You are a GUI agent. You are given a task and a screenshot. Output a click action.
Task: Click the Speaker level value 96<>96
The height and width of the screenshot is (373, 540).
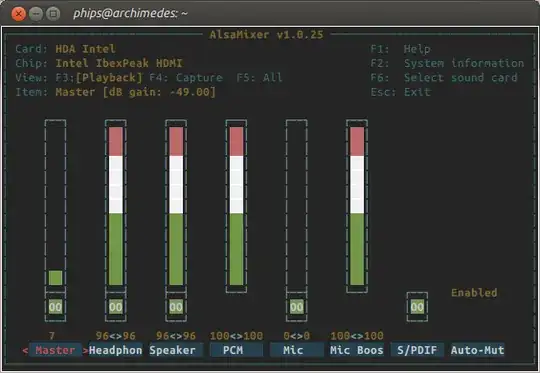[x=176, y=336]
